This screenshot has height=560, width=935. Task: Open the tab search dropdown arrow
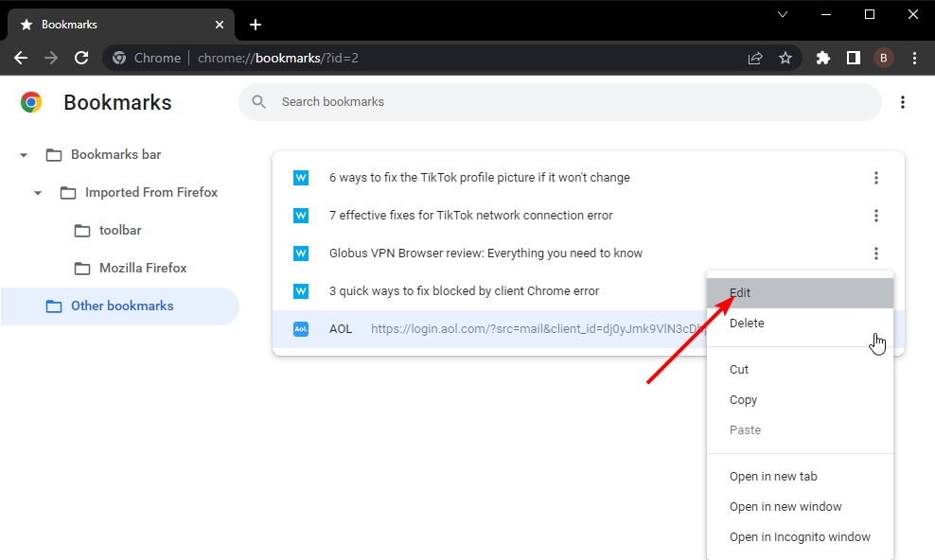(x=783, y=14)
